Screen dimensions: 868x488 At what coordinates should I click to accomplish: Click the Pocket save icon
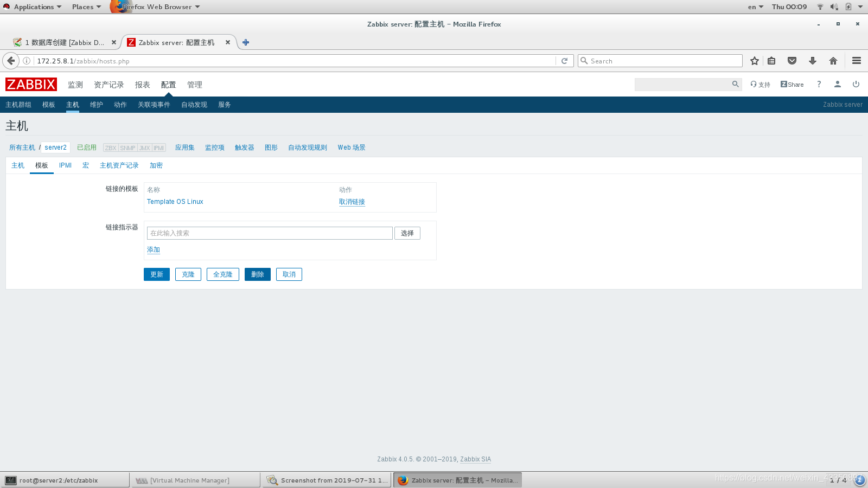[792, 61]
